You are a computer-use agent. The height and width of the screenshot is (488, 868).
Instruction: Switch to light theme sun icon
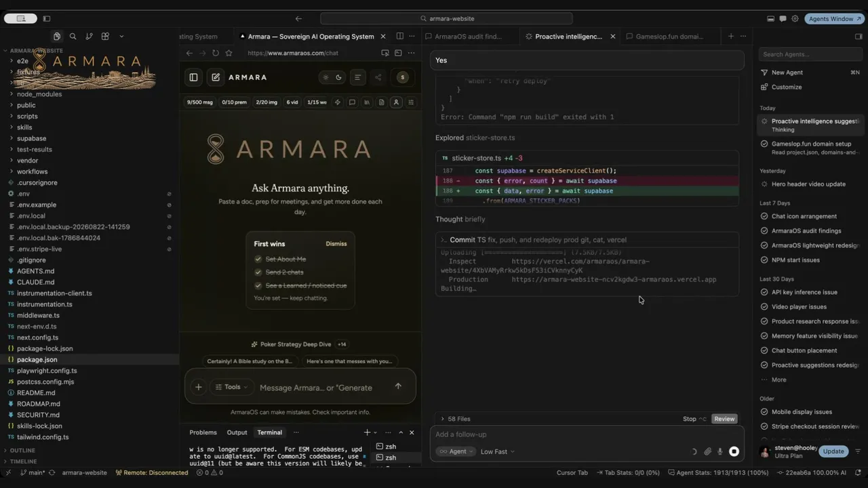325,77
